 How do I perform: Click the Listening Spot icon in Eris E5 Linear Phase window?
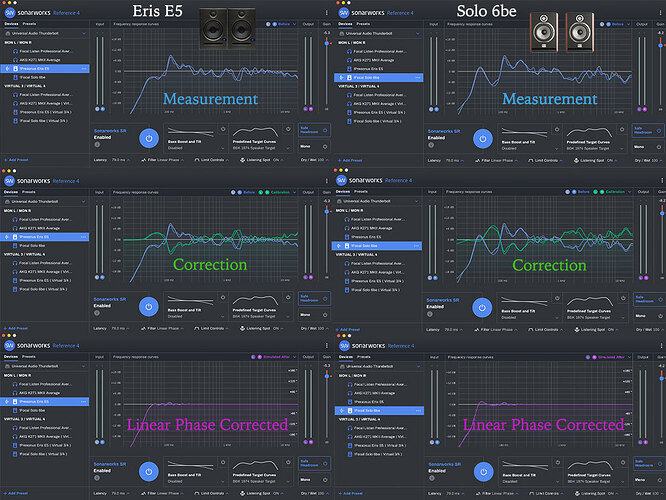(x=242, y=493)
